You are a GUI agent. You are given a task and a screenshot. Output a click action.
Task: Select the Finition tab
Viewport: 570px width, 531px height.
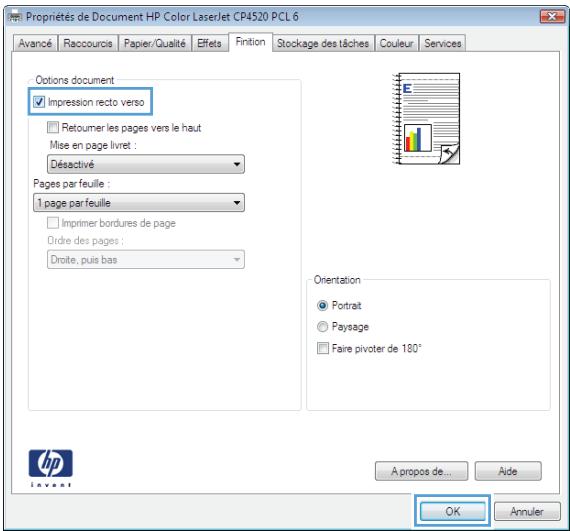[x=250, y=42]
